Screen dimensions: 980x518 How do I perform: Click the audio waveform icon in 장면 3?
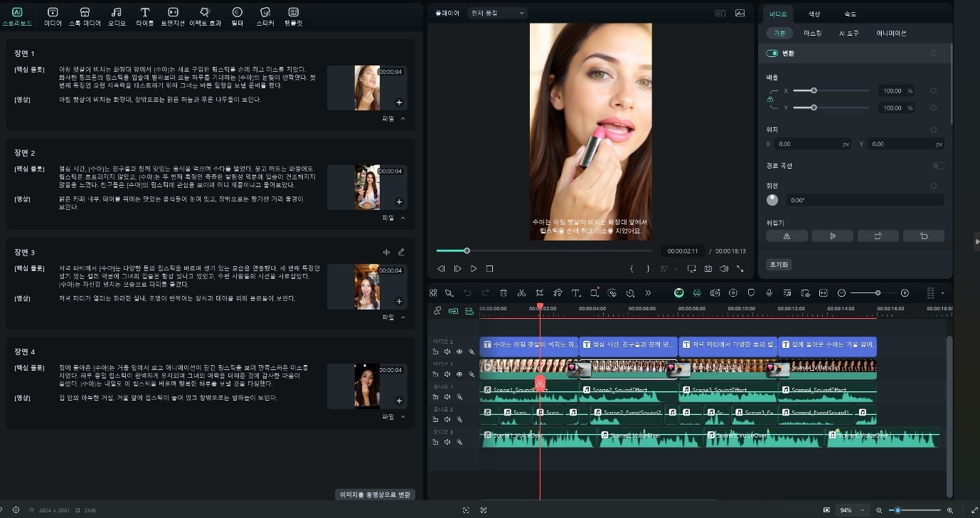(x=387, y=252)
